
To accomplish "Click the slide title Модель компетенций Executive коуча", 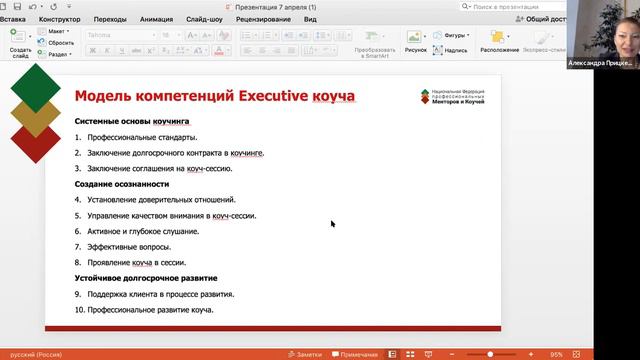I will 215,96.
